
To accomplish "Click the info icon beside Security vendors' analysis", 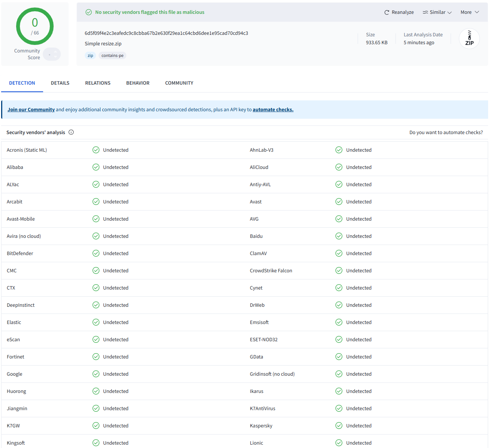I will [71, 132].
